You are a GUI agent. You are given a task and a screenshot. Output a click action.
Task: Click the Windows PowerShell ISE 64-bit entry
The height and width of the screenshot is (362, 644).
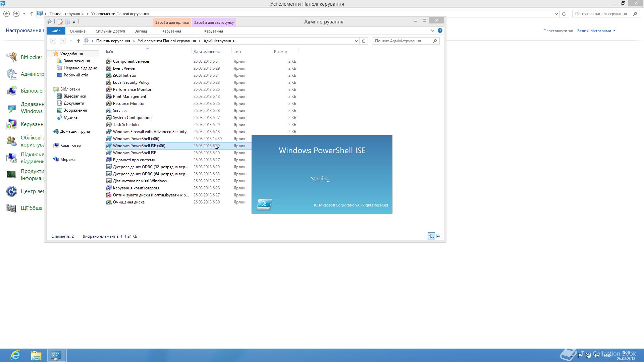(134, 153)
